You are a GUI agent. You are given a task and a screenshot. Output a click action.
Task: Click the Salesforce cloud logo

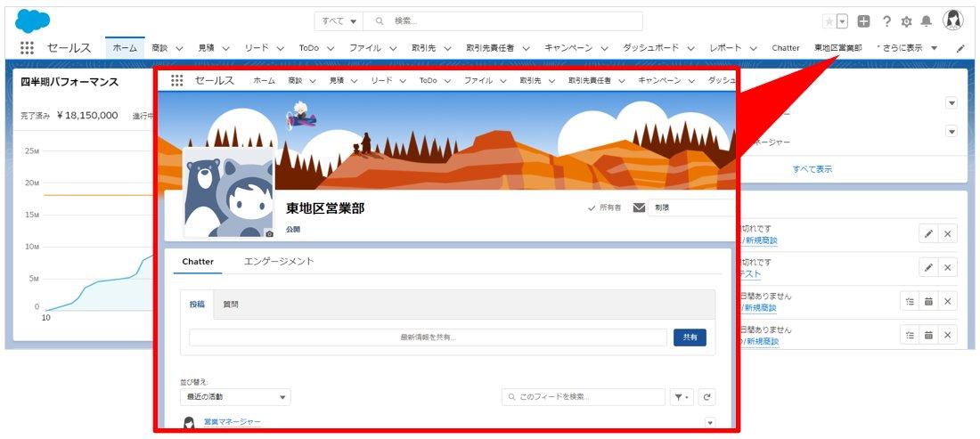[32, 21]
